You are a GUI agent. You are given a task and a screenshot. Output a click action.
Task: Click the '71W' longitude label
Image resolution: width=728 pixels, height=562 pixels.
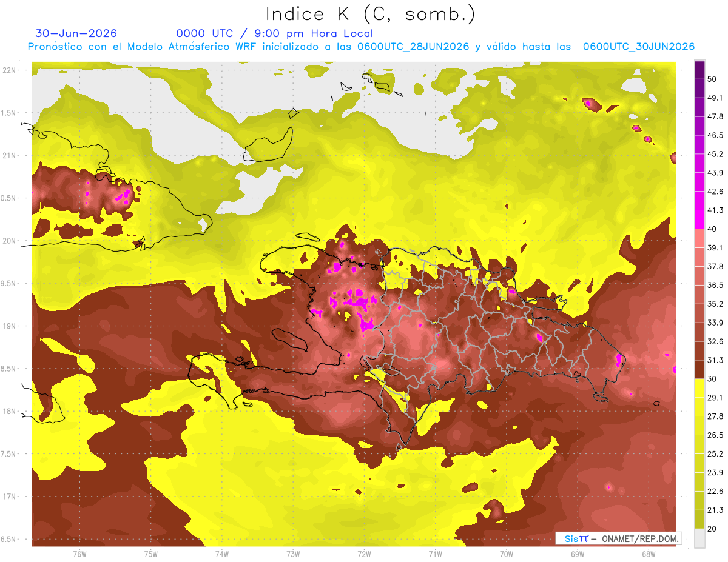coord(435,554)
